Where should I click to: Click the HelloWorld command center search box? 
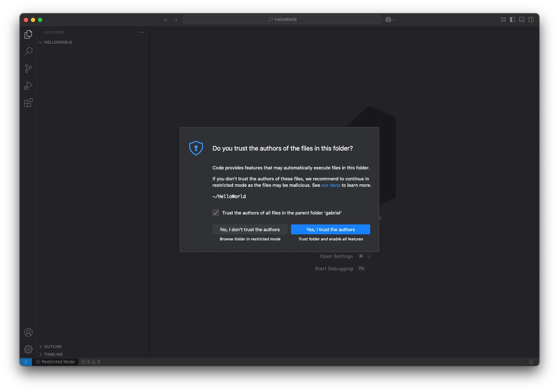pos(282,20)
